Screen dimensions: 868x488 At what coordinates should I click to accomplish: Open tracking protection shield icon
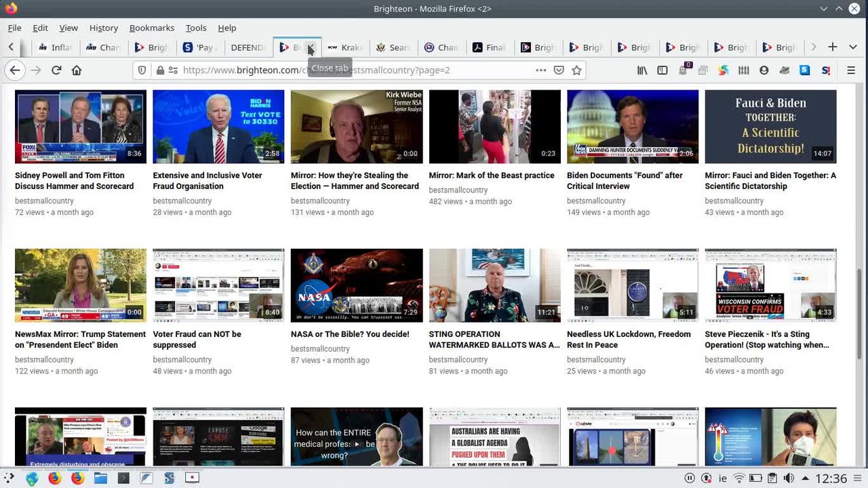pyautogui.click(x=142, y=70)
